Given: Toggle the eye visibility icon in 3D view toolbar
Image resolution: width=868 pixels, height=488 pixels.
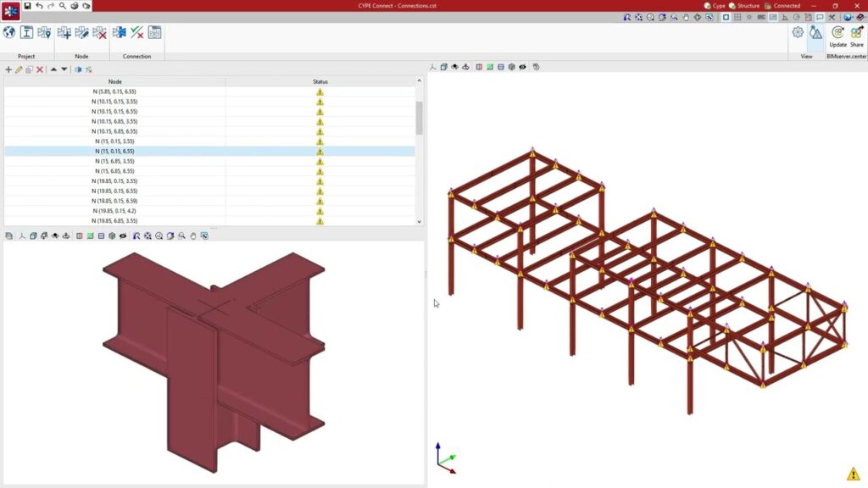Looking at the screenshot, I should tap(522, 67).
